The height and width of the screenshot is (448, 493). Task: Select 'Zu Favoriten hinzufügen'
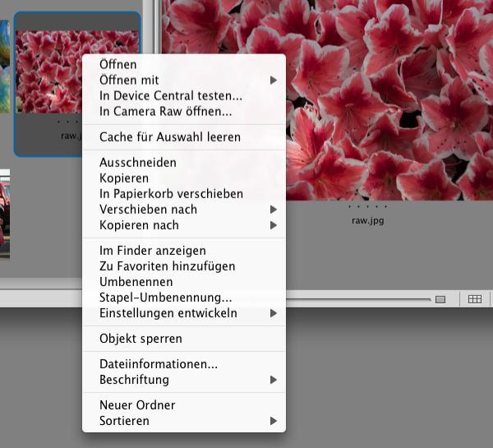click(x=167, y=266)
